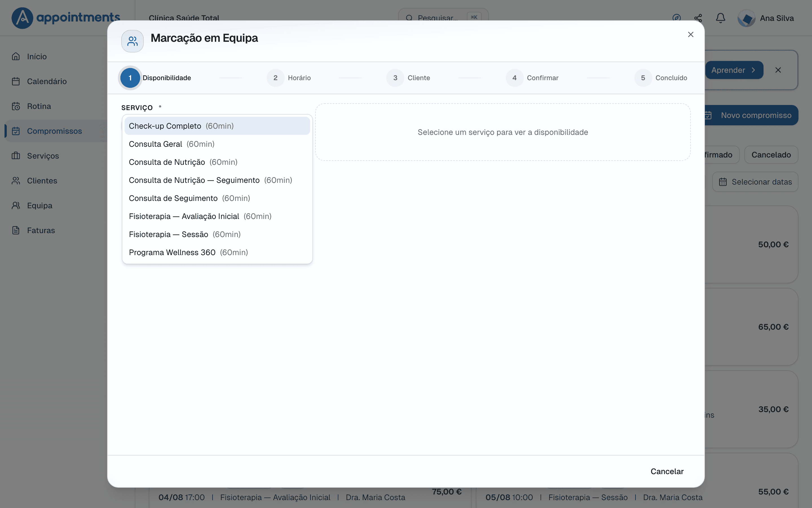
Task: Click the calendar icon in Selecionar datas
Action: click(x=723, y=182)
